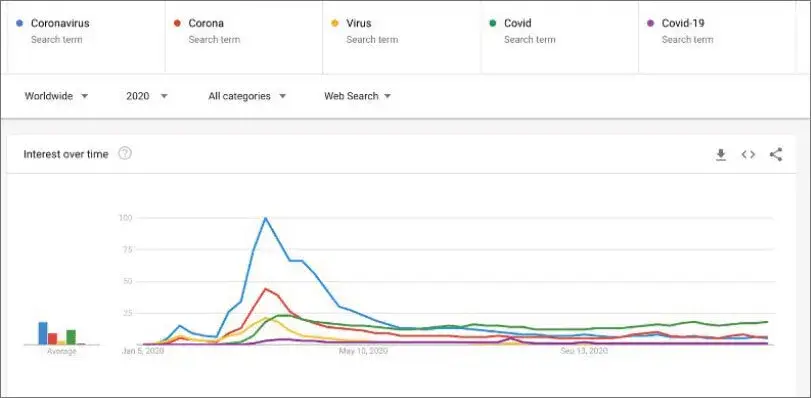Open the Interest over time help icon
The width and height of the screenshot is (811, 398).
tap(125, 154)
